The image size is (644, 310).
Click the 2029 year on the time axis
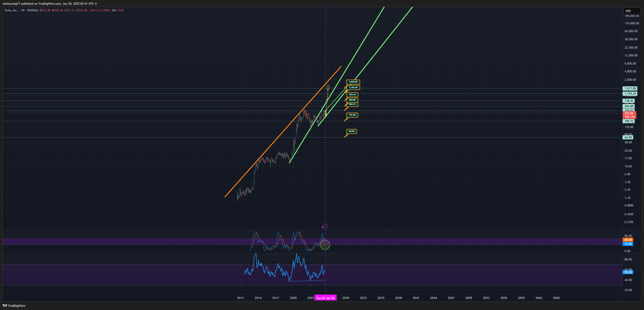click(x=346, y=298)
